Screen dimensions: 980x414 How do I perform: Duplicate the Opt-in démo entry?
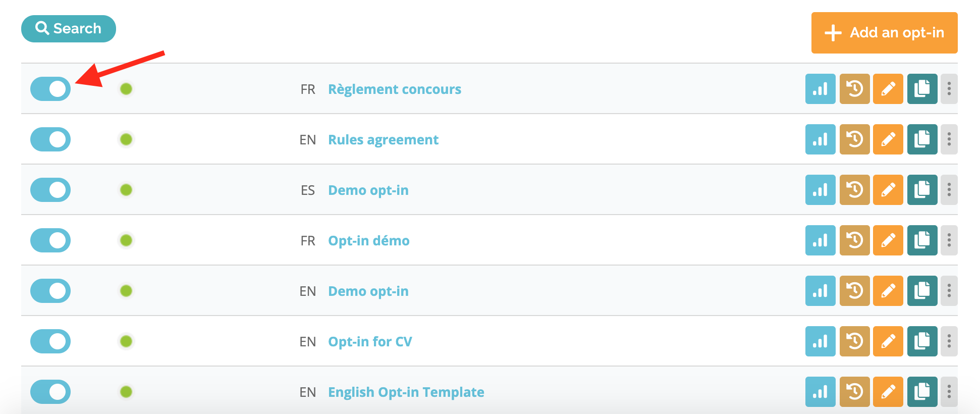pyautogui.click(x=922, y=240)
